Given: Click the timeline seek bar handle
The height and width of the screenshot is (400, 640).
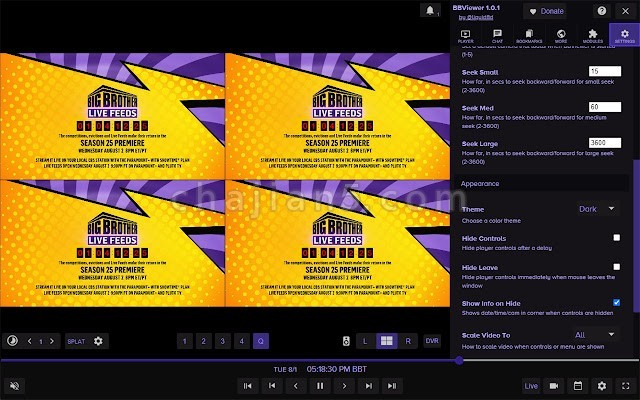Looking at the screenshot, I should click(459, 360).
